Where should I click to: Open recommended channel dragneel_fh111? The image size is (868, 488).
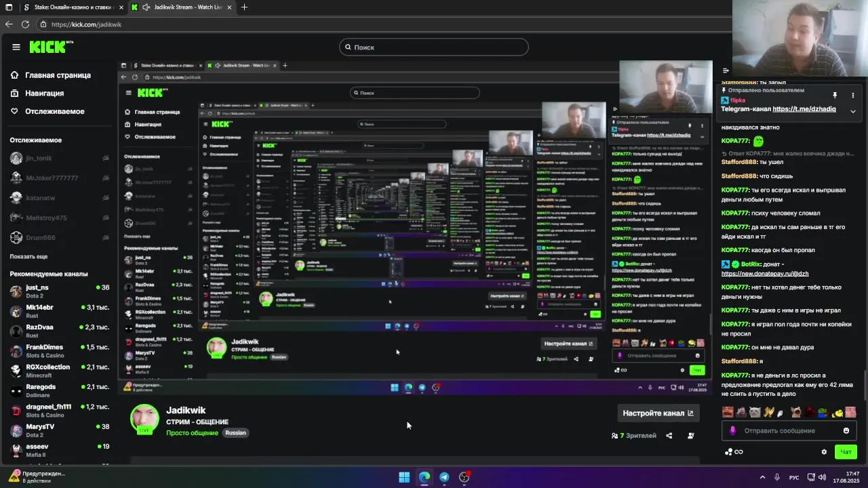click(60, 410)
